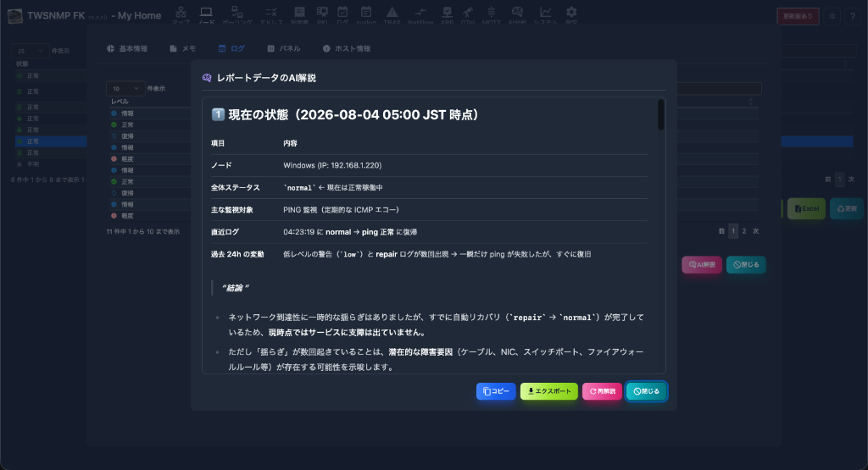Sort by the レベル column header
Image resolution: width=868 pixels, height=470 pixels.
pyautogui.click(x=120, y=102)
